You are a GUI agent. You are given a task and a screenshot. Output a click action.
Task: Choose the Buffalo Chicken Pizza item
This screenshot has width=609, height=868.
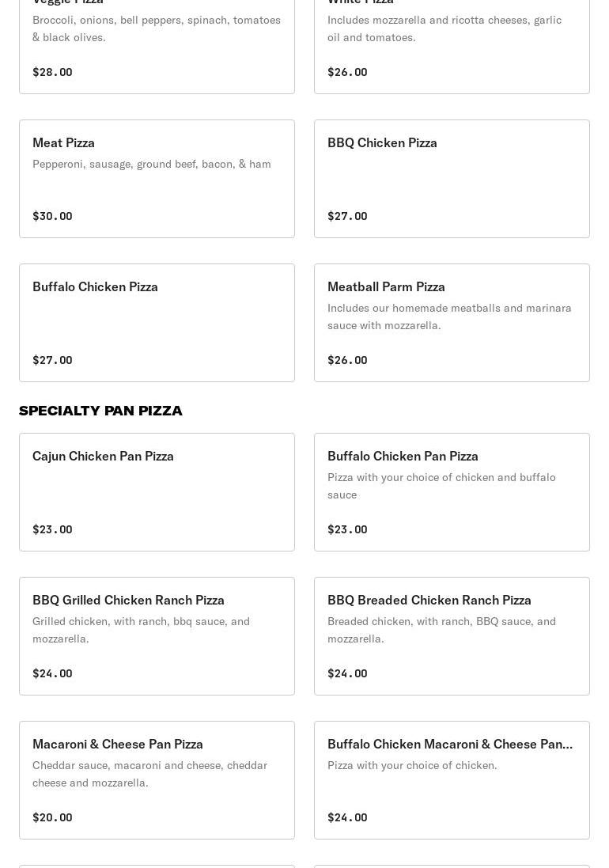click(x=95, y=287)
